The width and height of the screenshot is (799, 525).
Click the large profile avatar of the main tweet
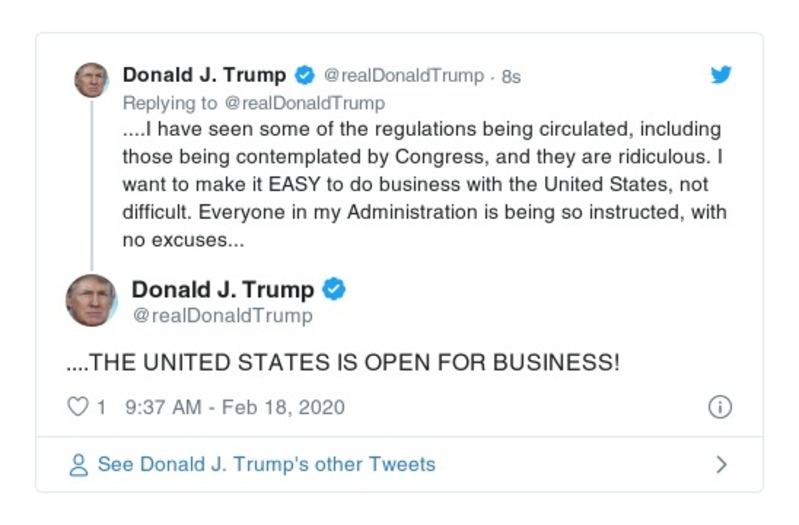[92, 300]
